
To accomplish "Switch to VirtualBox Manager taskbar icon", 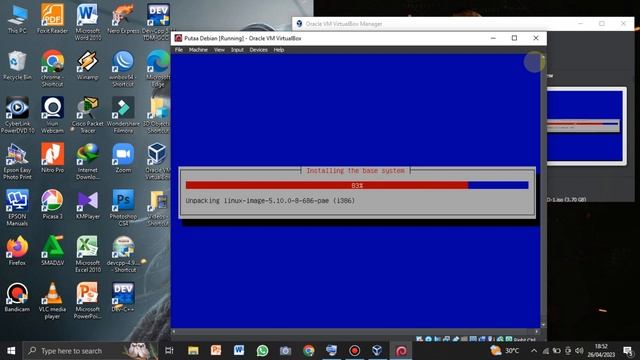I will (377, 351).
